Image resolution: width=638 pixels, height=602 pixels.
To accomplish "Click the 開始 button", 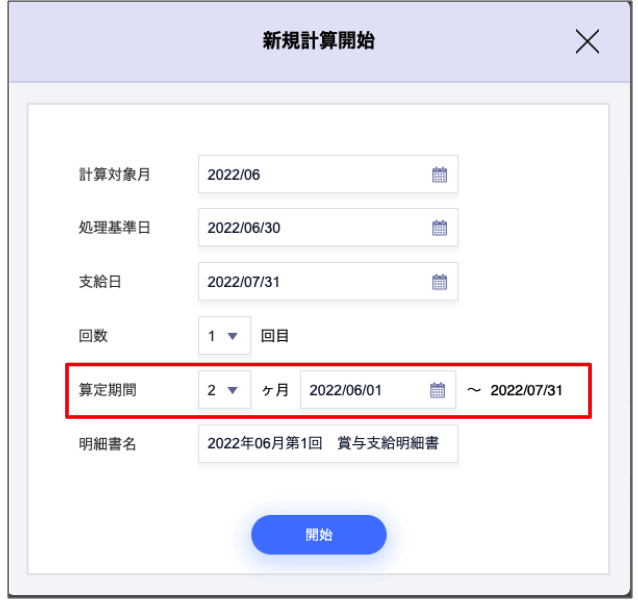I will coord(318,535).
